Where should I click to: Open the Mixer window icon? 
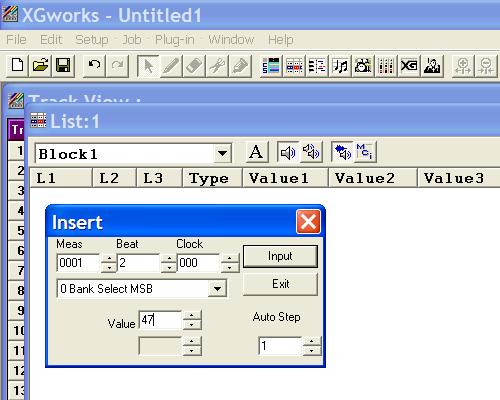386,65
